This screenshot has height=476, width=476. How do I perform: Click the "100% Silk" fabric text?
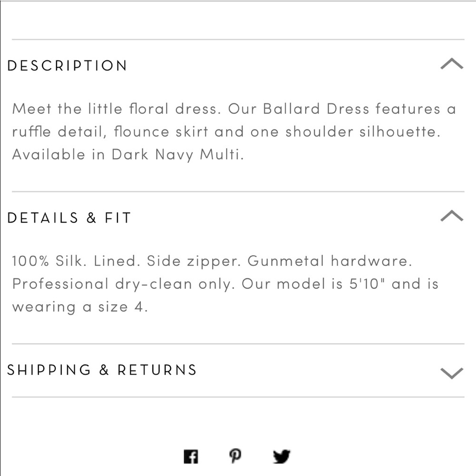(x=47, y=261)
